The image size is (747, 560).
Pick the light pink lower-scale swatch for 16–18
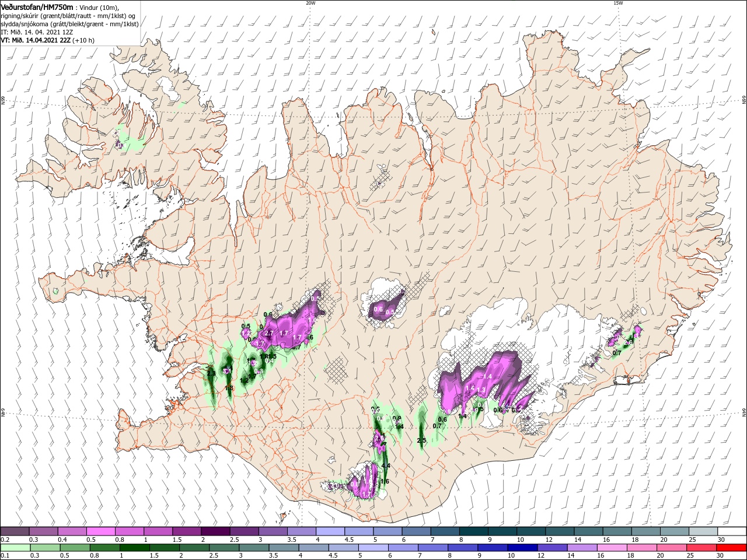(x=611, y=548)
